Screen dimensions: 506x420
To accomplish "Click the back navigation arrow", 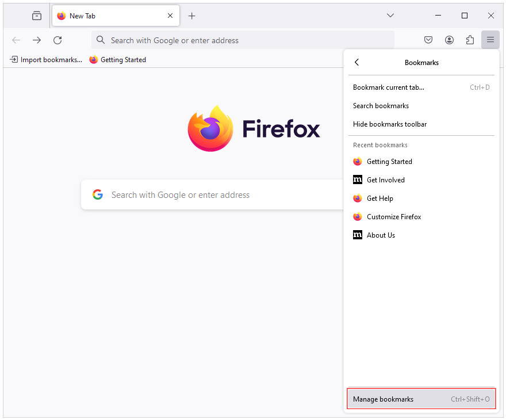I will coord(16,40).
